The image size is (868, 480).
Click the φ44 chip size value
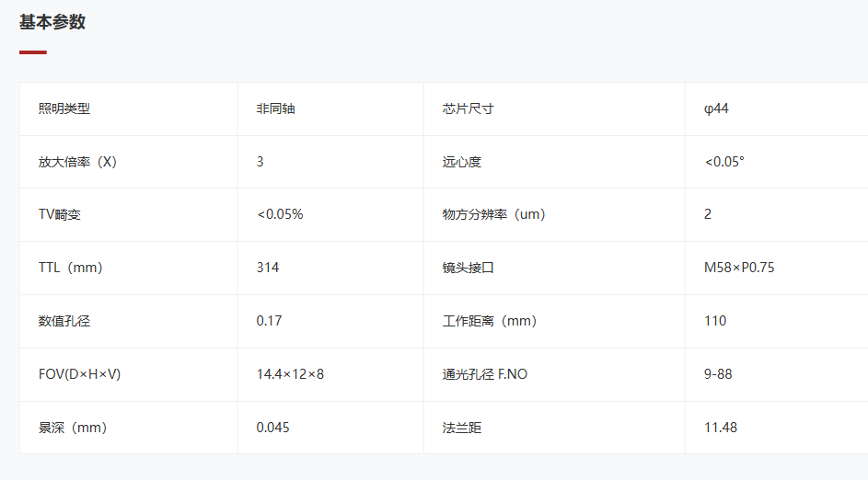point(716,109)
